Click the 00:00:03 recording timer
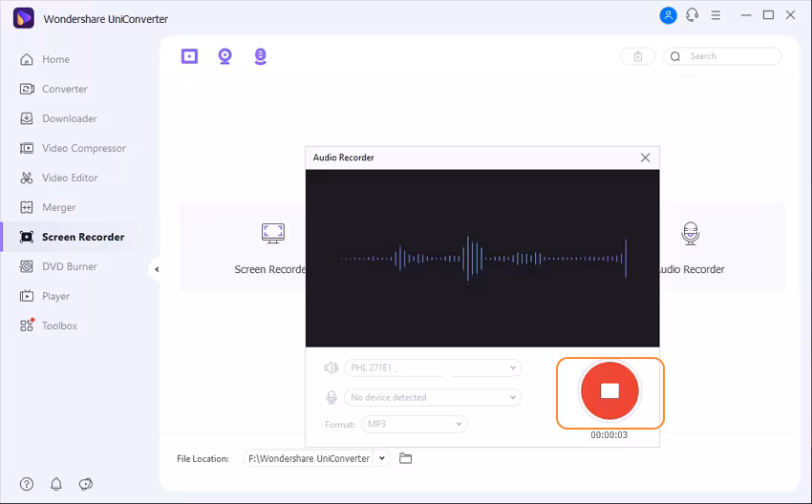 tap(609, 435)
